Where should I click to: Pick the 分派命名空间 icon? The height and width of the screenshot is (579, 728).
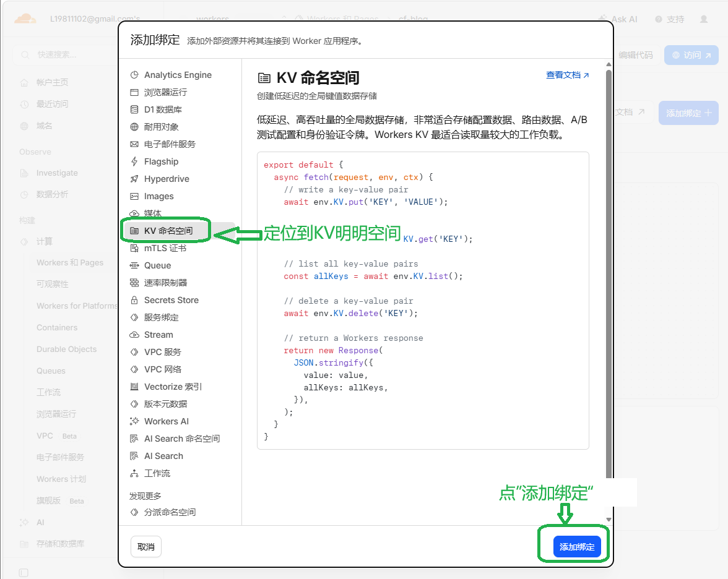click(134, 512)
